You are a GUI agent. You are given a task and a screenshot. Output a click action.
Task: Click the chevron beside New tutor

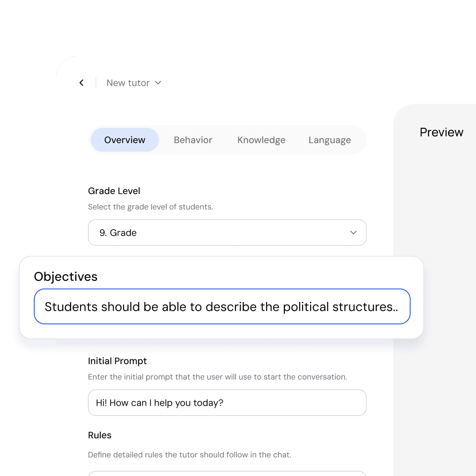(158, 83)
